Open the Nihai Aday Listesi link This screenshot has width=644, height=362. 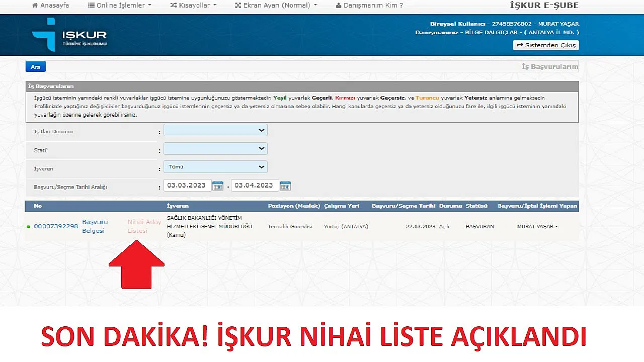144,226
